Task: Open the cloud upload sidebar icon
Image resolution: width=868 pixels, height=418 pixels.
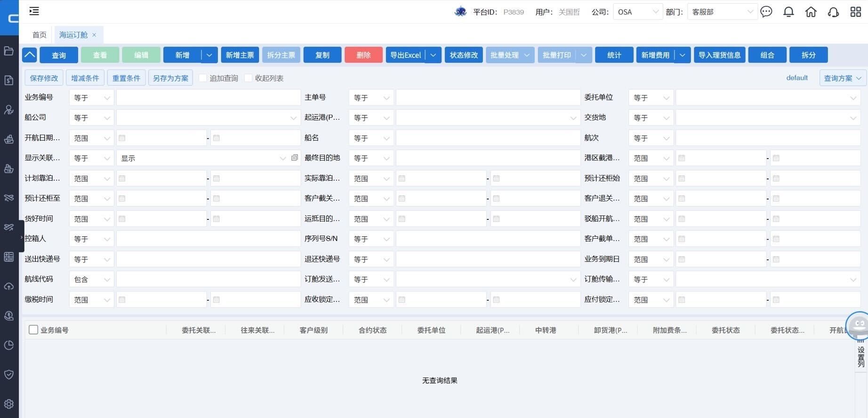Action: point(9,286)
